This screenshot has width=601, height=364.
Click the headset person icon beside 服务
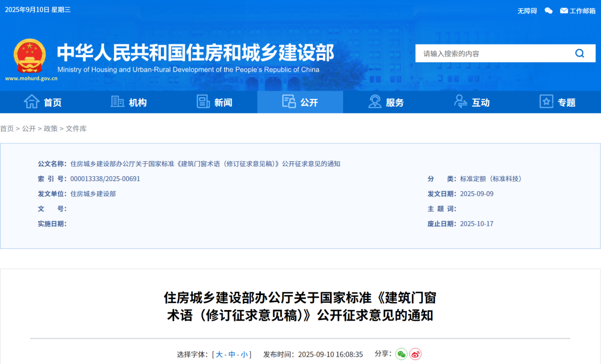375,102
